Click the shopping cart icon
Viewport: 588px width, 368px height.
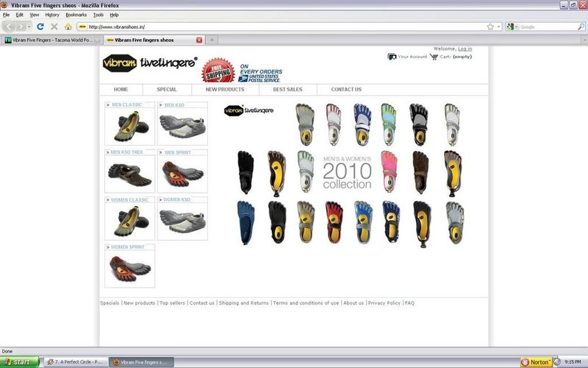[x=434, y=57]
